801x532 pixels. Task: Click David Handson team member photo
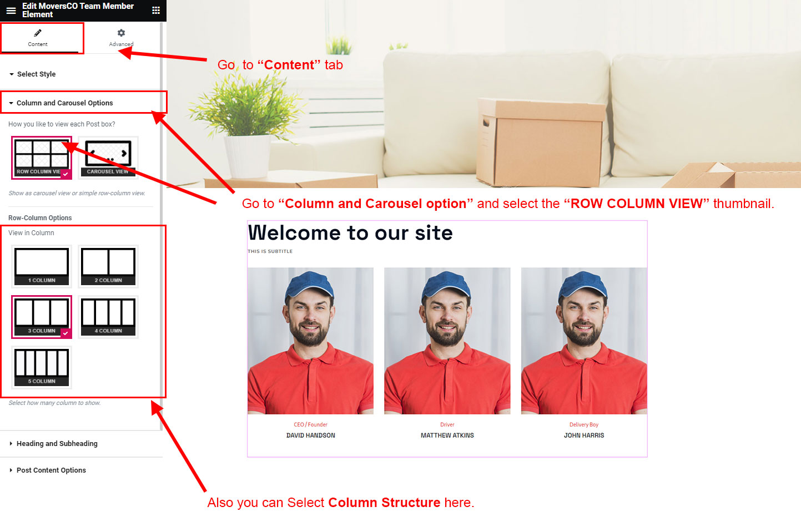(310, 341)
